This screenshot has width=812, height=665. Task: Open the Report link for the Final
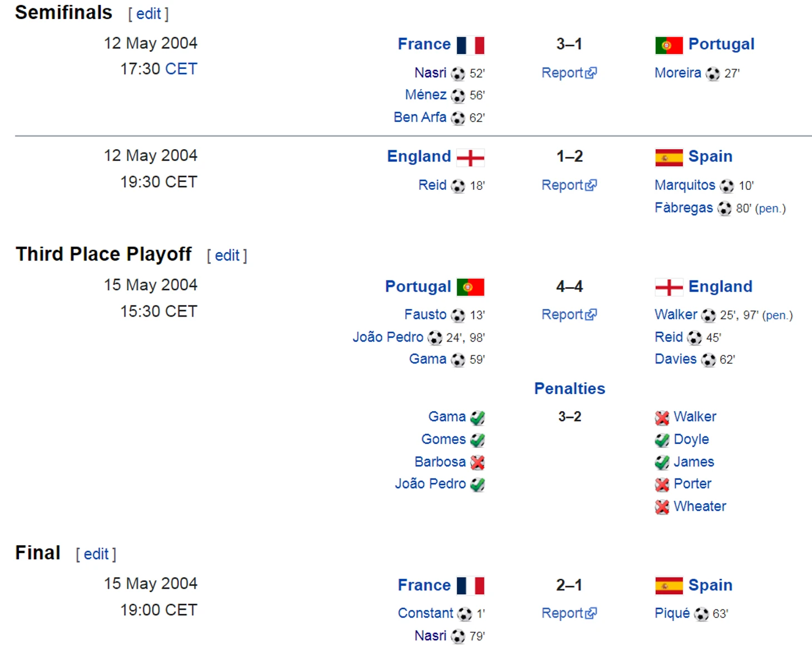(568, 613)
